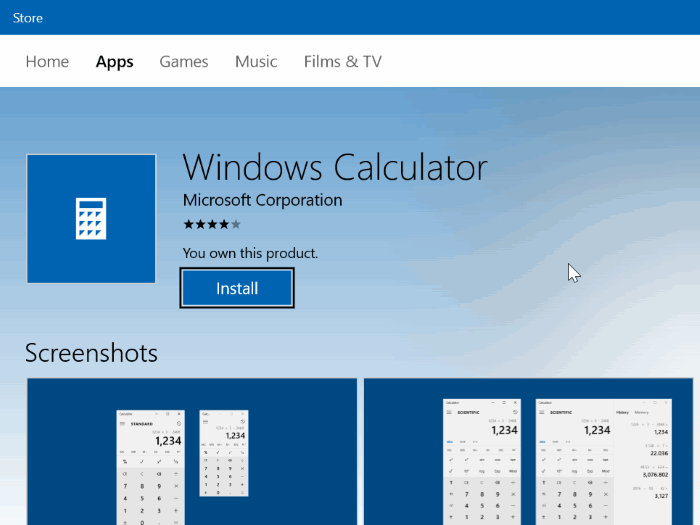Viewport: 700px width, 525px height.
Task: Open the four-star rating
Action: [x=212, y=224]
